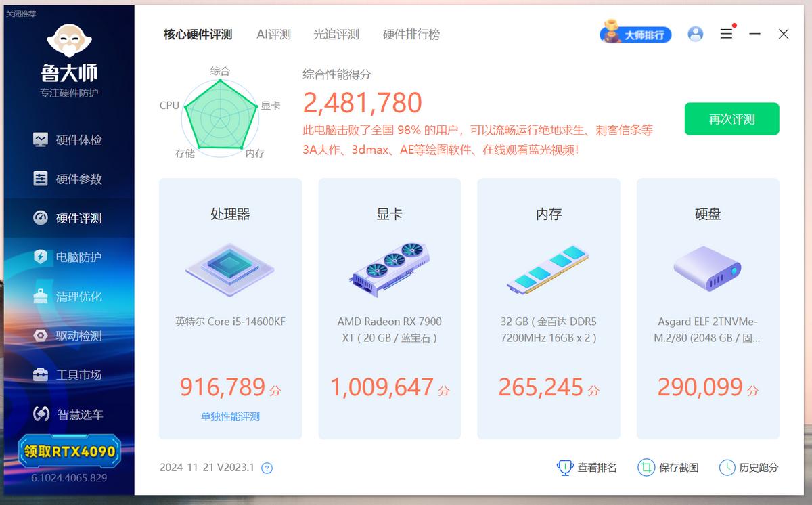
Task: Open 单独性能评测 link under processor
Action: 230,417
